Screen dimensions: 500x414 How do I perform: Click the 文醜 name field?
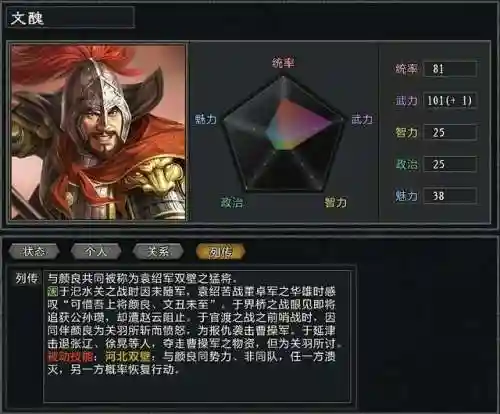pyautogui.click(x=70, y=17)
